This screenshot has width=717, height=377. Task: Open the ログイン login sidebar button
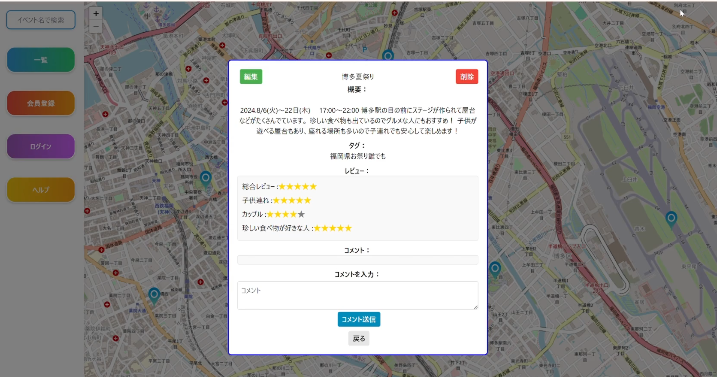point(41,146)
